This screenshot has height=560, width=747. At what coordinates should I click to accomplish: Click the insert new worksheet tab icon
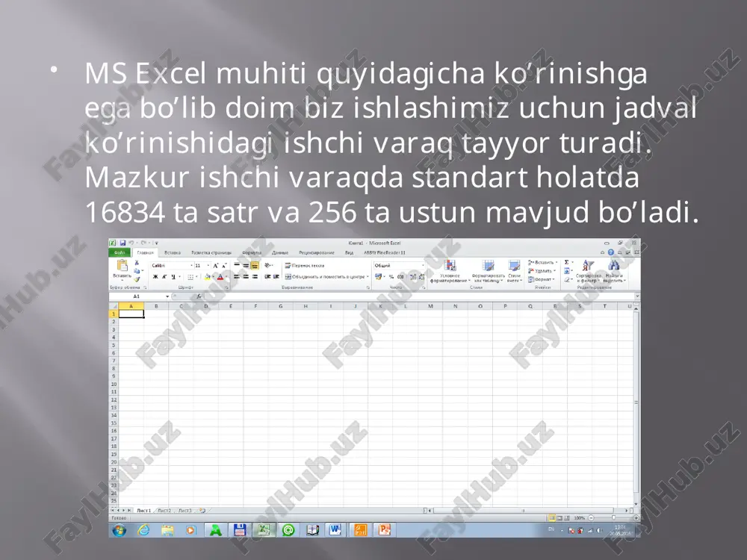202,511
